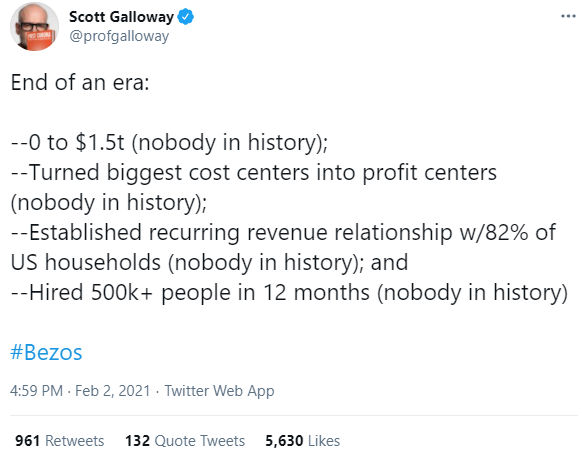Click the 'Turned biggest cost centers' line
The width and height of the screenshot is (582, 458).
coord(254,173)
